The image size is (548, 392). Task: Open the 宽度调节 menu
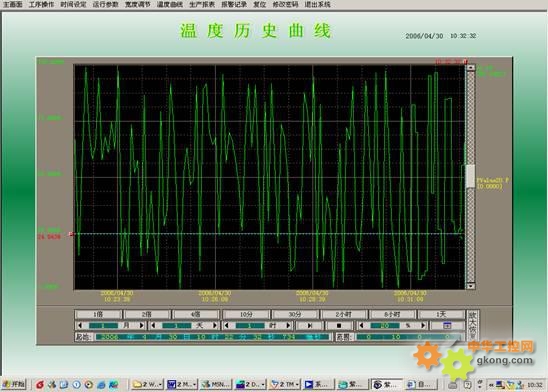coord(137,5)
